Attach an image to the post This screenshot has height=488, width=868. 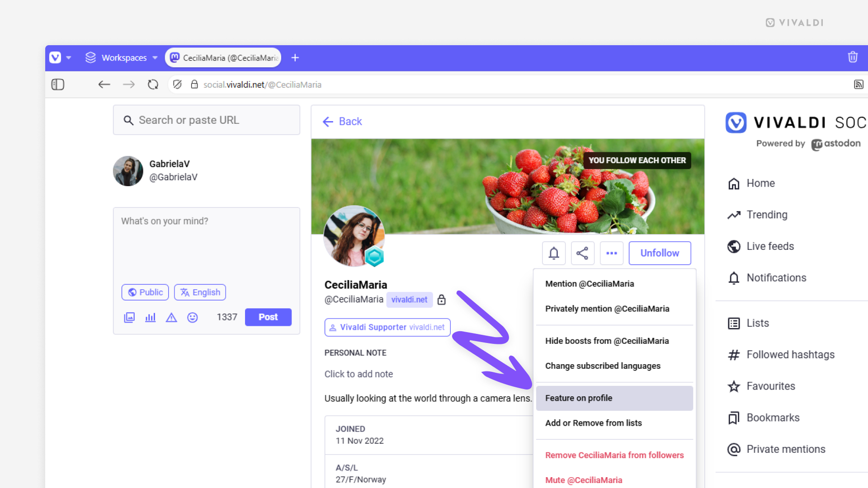pos(129,318)
